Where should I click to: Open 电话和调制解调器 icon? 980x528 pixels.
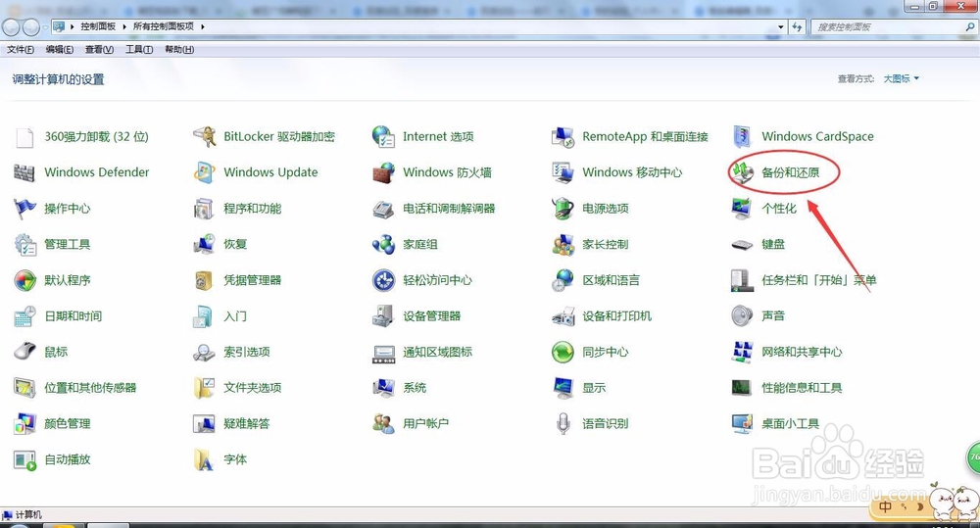[x=383, y=209]
